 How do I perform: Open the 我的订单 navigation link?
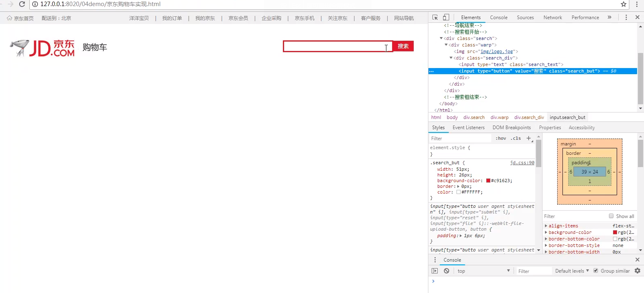pos(172,18)
